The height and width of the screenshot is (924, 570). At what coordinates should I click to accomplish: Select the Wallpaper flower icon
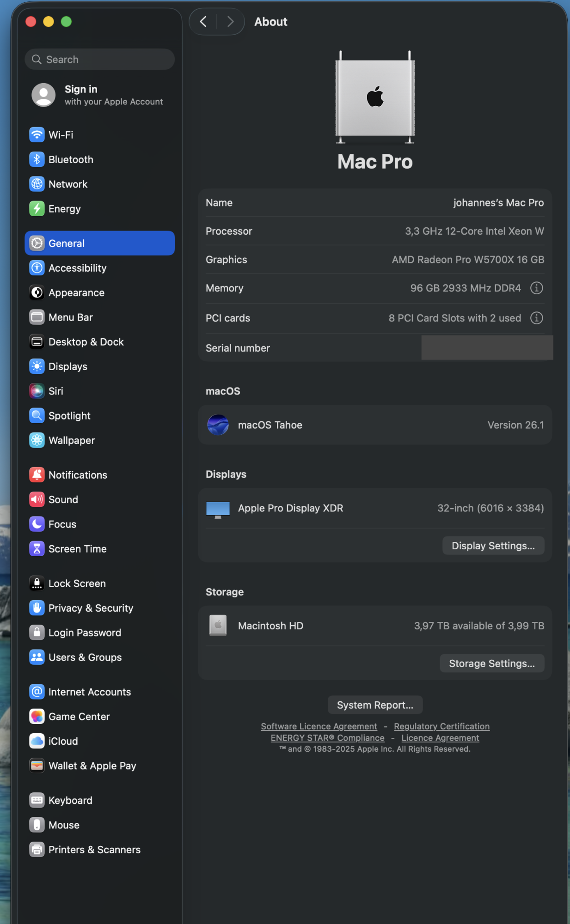pos(37,440)
